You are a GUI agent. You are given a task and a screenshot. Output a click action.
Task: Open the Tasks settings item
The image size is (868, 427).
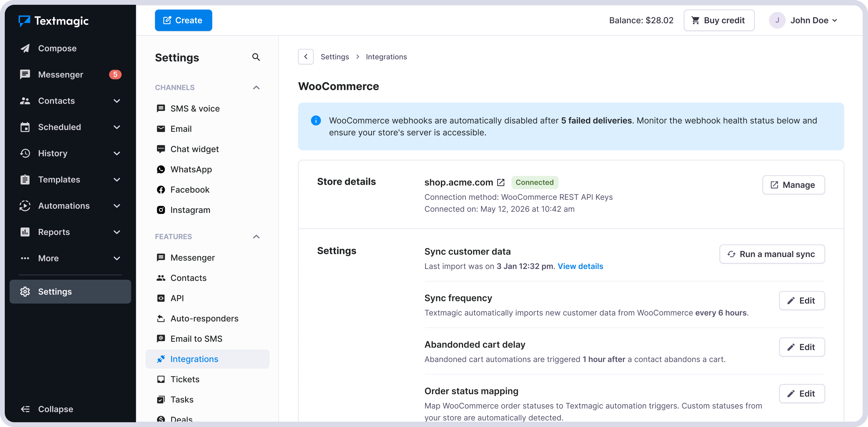(207, 399)
